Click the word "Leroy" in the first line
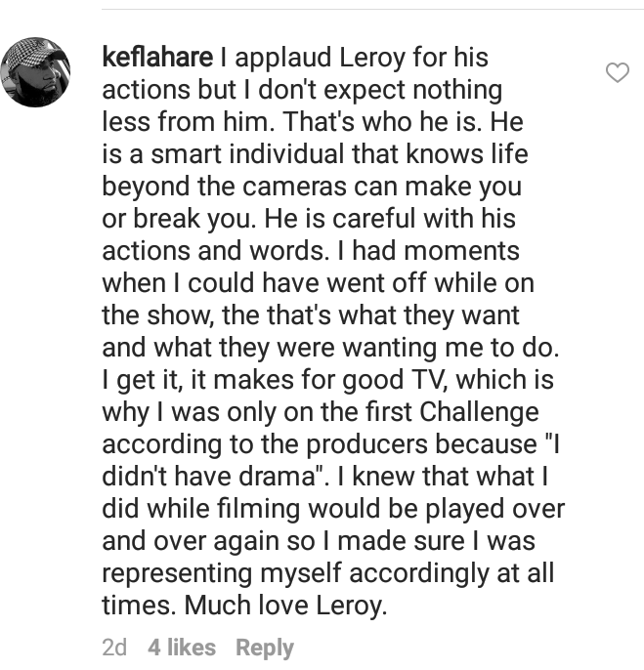The image size is (644, 670). point(372,59)
